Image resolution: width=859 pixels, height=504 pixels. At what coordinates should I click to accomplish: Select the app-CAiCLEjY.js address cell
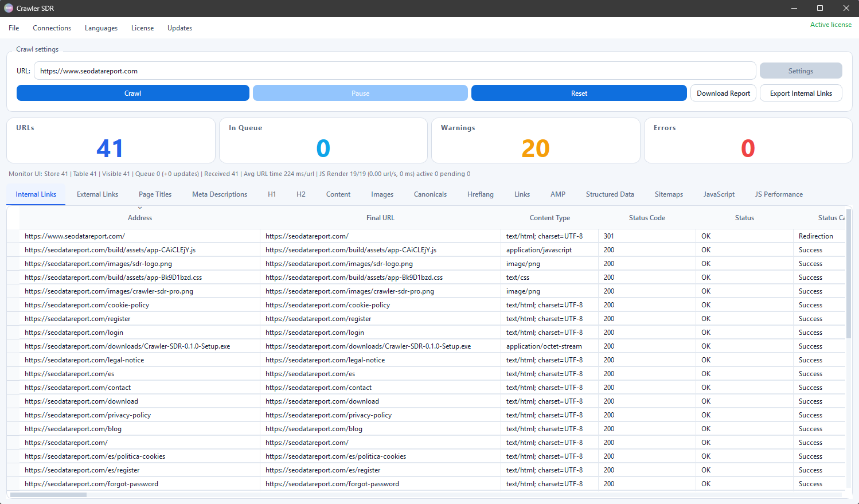point(140,250)
